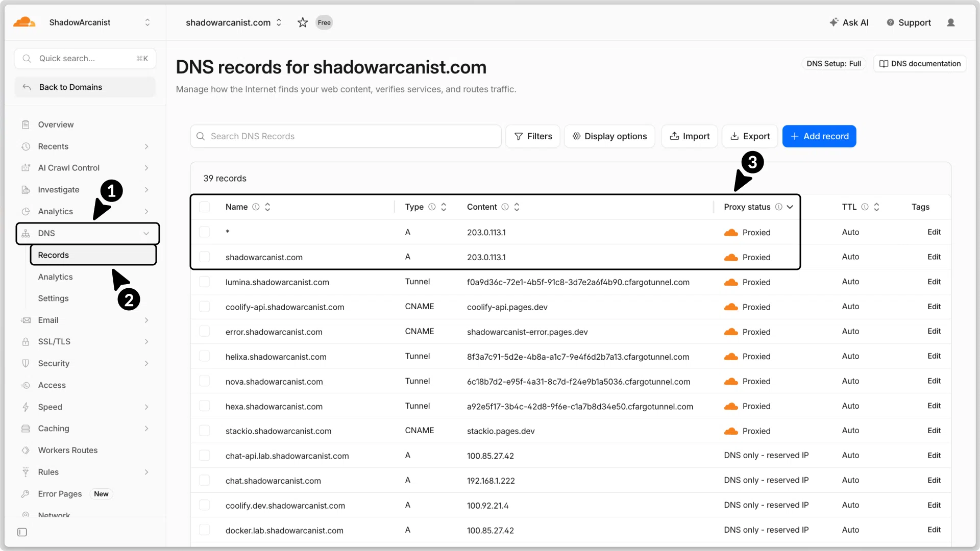
Task: Click the TTL column info icon
Action: (x=865, y=207)
